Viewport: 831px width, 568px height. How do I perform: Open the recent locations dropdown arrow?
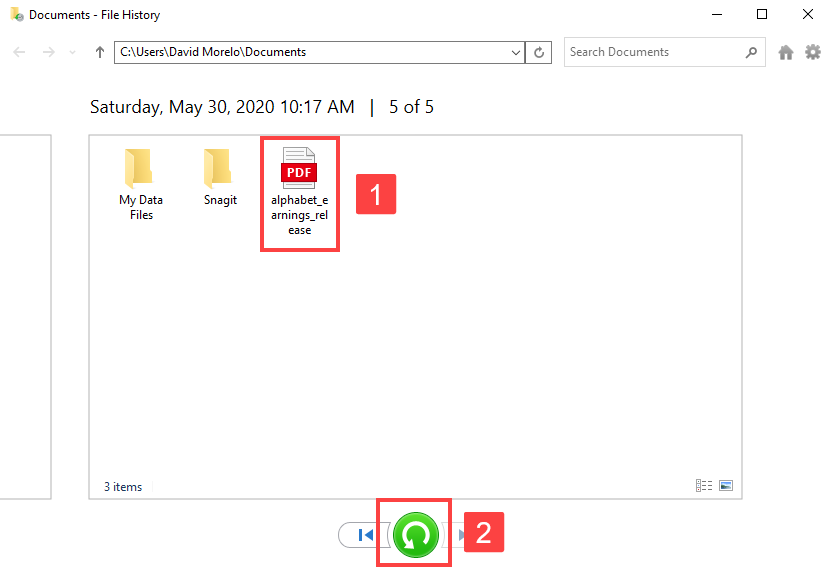(x=73, y=52)
